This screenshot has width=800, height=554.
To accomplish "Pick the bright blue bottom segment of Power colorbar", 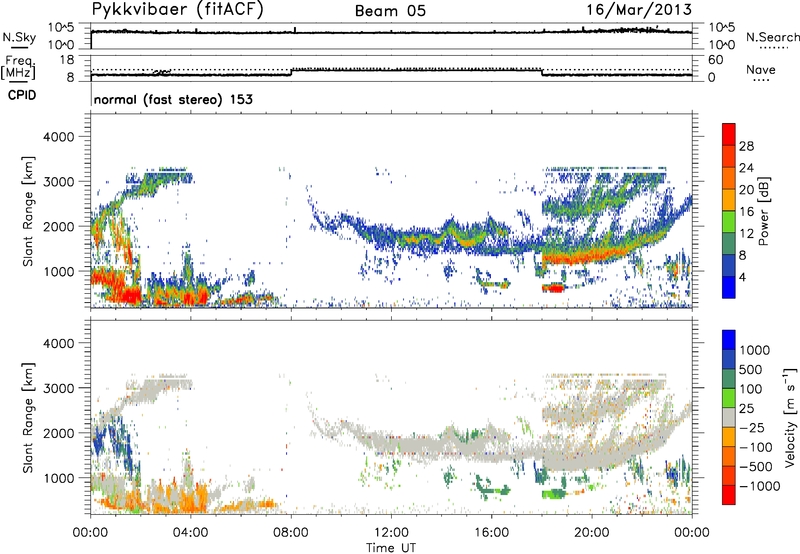I will pos(729,287).
